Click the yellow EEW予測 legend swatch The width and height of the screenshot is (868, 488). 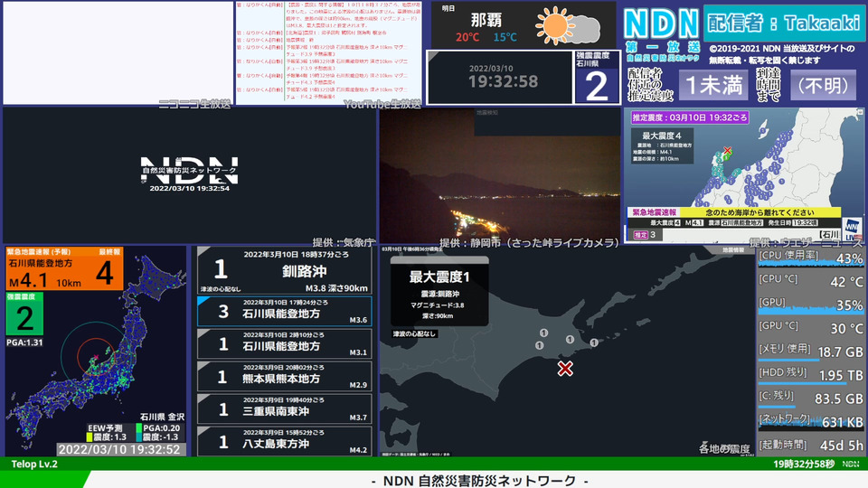tap(90, 437)
